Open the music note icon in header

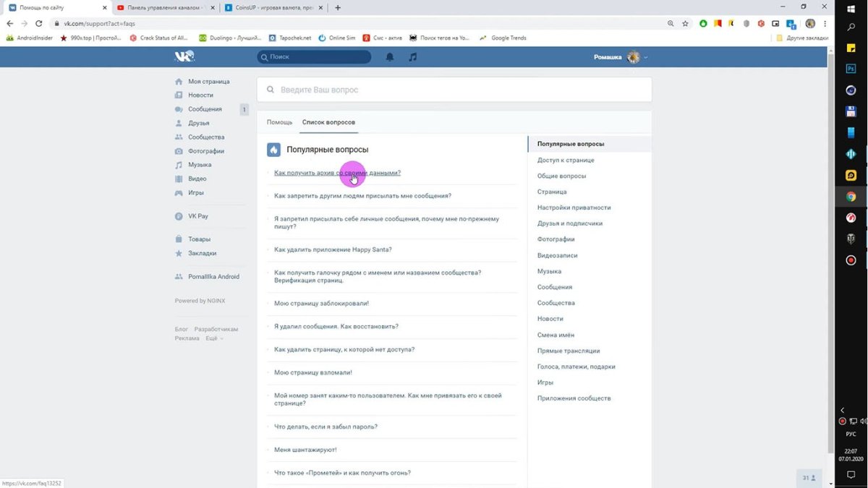pyautogui.click(x=412, y=57)
